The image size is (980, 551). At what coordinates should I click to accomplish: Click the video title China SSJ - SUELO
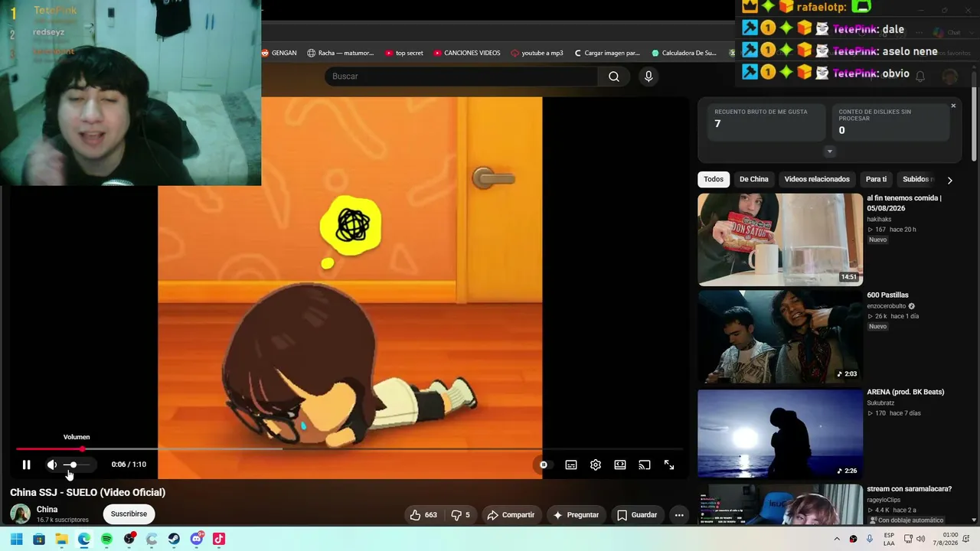pos(88,492)
